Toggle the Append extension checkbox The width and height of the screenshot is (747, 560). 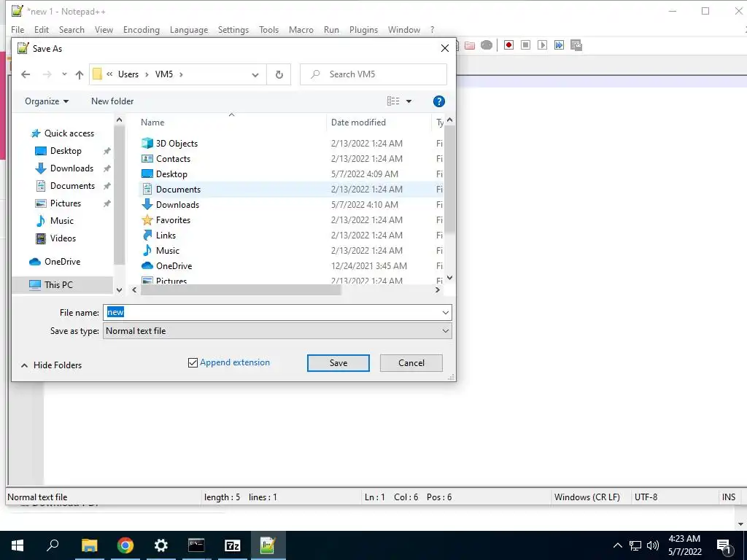[193, 363]
